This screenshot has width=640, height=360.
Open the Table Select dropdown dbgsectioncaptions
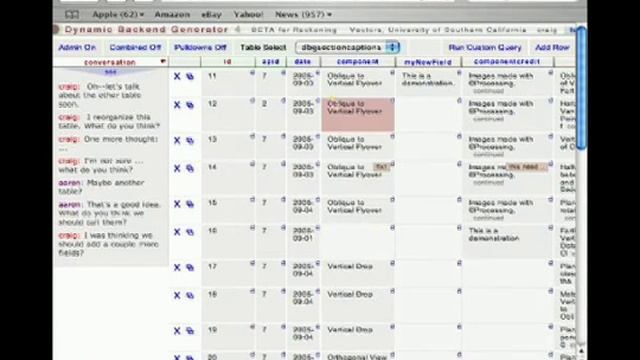[x=347, y=47]
